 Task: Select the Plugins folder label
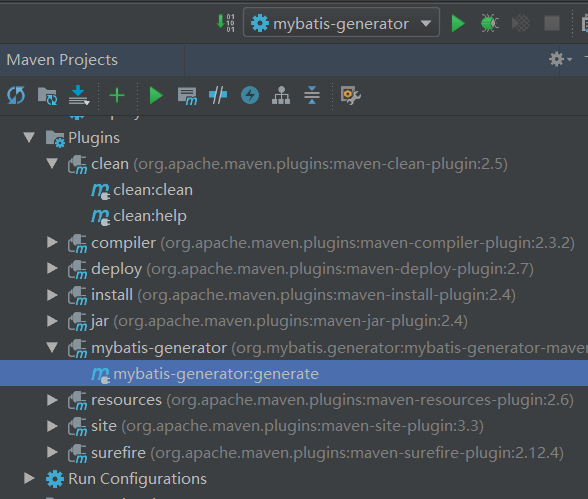(94, 138)
